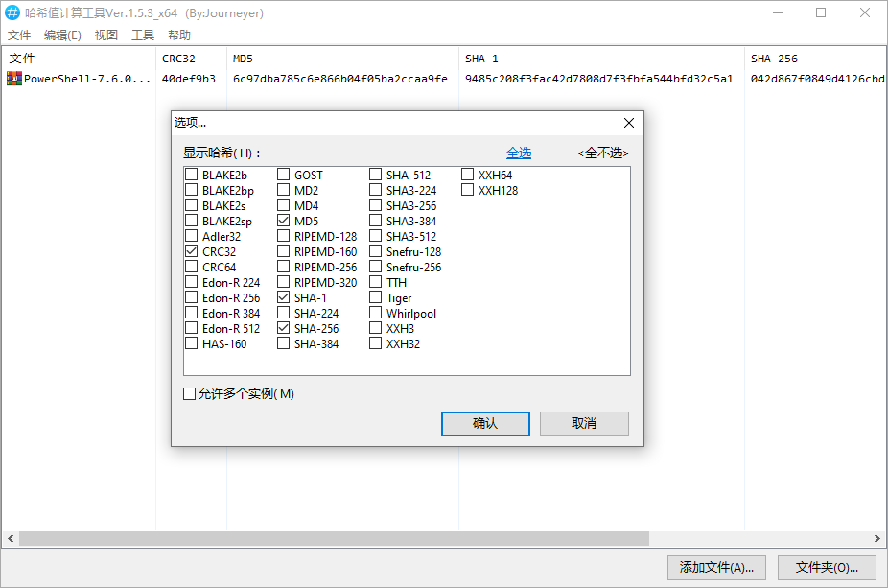This screenshot has height=588, width=888.
Task: Click 添加文件(A)... button
Action: pos(716,567)
